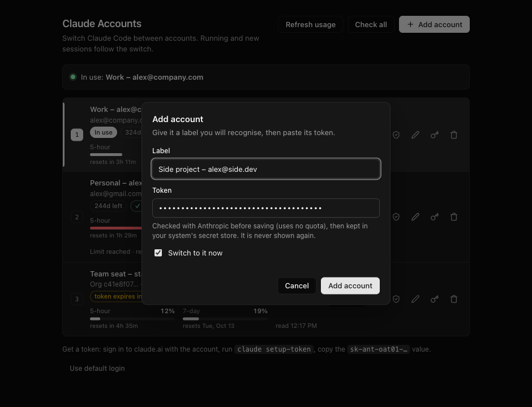Viewport: 532px width, 407px height.
Task: Select account number 3 badge
Action: pyautogui.click(x=77, y=299)
